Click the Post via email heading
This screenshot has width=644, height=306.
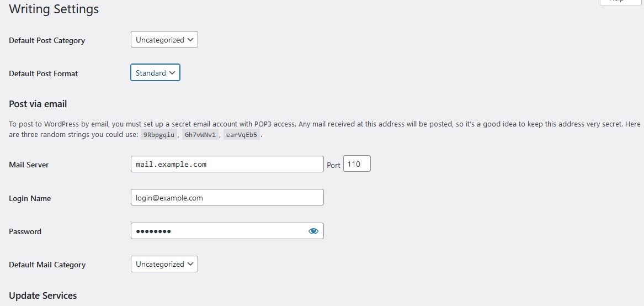pos(38,104)
